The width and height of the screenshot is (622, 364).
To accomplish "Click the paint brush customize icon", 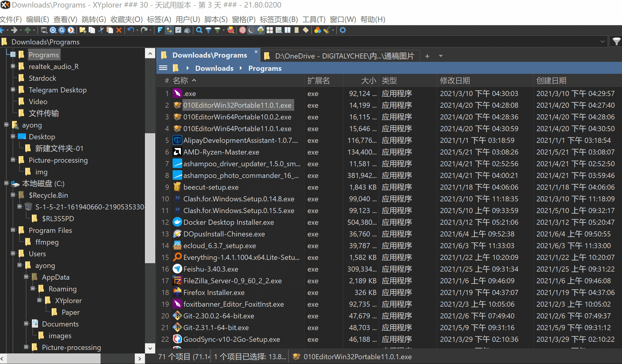I will (x=327, y=30).
